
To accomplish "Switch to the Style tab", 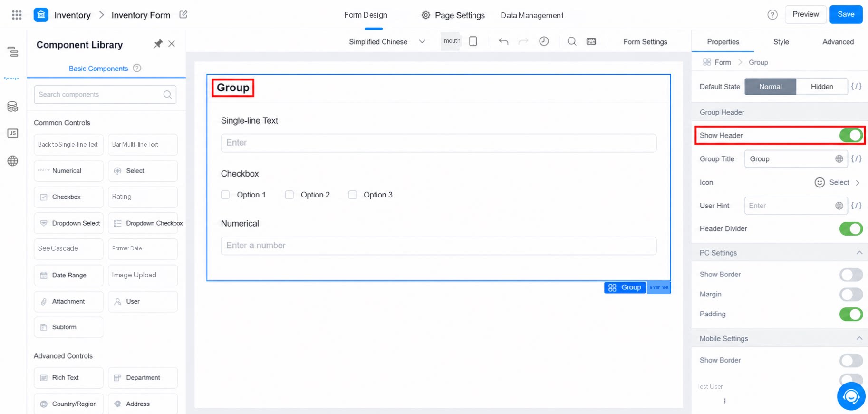I will [x=781, y=42].
